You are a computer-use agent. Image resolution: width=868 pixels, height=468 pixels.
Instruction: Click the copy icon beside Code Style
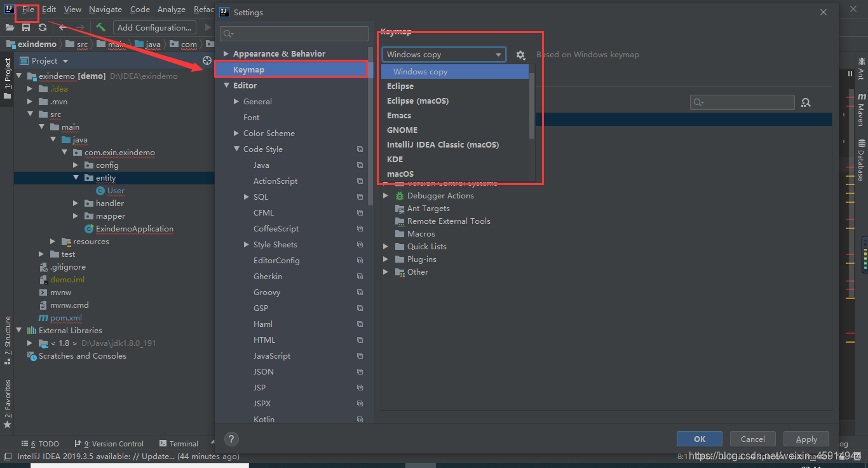click(x=360, y=149)
